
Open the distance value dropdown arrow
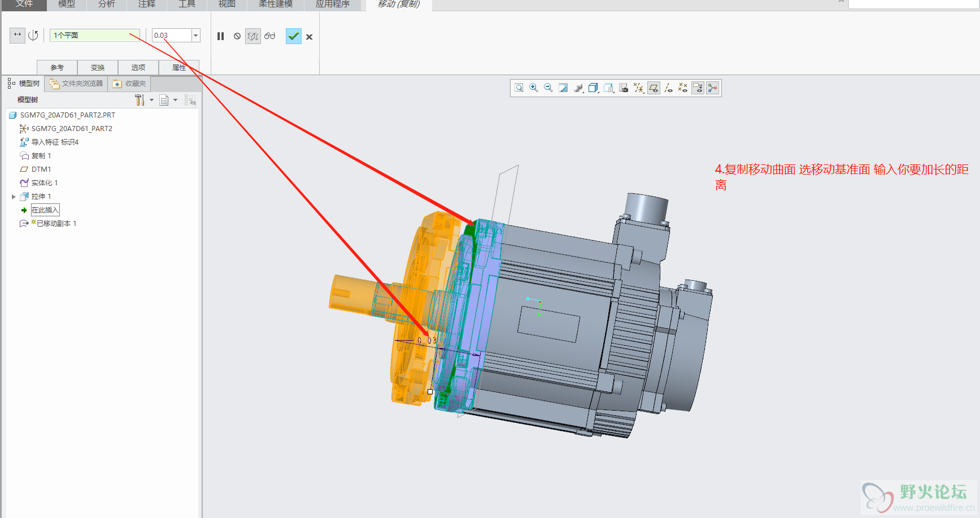tap(196, 35)
